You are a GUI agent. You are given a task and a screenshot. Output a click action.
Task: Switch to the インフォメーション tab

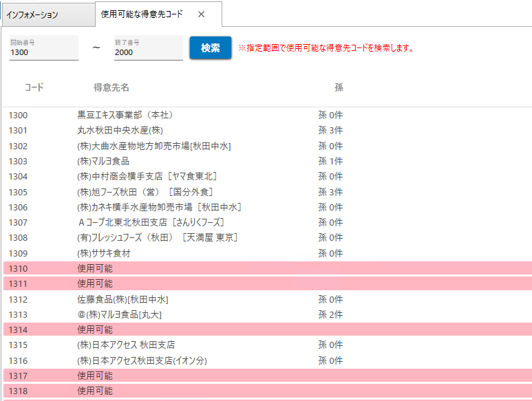pyautogui.click(x=48, y=14)
